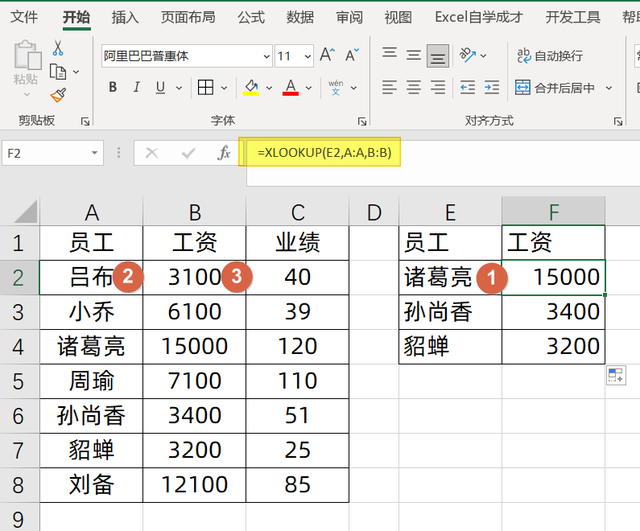
Task: Open border style dropdown arrow
Action: coord(224,87)
